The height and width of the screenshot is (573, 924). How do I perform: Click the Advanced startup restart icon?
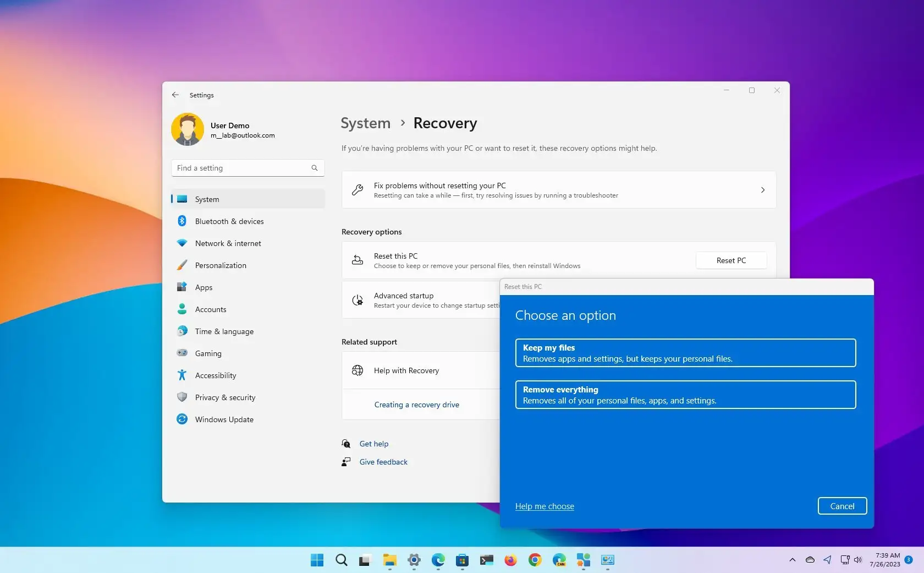pos(358,300)
